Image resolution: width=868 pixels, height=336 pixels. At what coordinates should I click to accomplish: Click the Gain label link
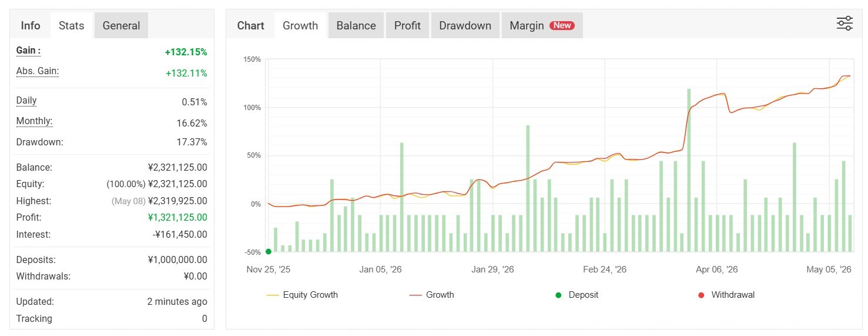[28, 51]
